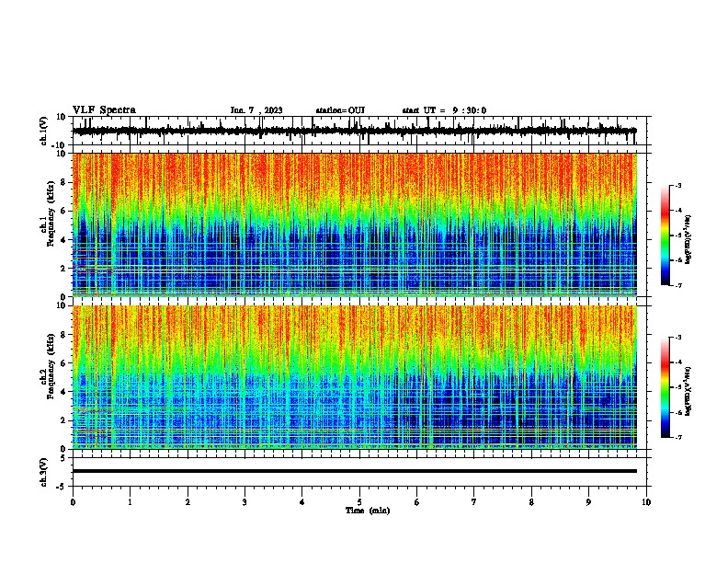Click the ch.1 "Frequency (kHz)" axis label
Image resolution: width=728 pixels, height=563 pixels.
[51, 215]
